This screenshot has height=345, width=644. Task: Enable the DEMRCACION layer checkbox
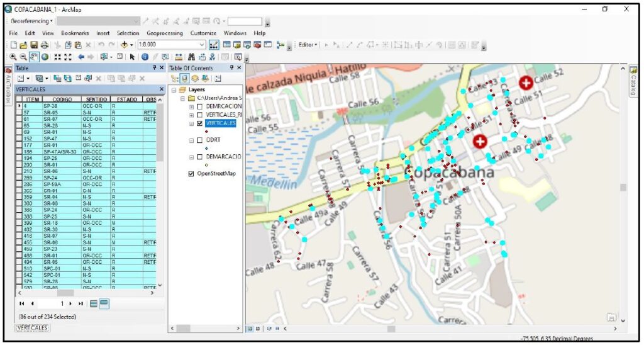(199, 106)
